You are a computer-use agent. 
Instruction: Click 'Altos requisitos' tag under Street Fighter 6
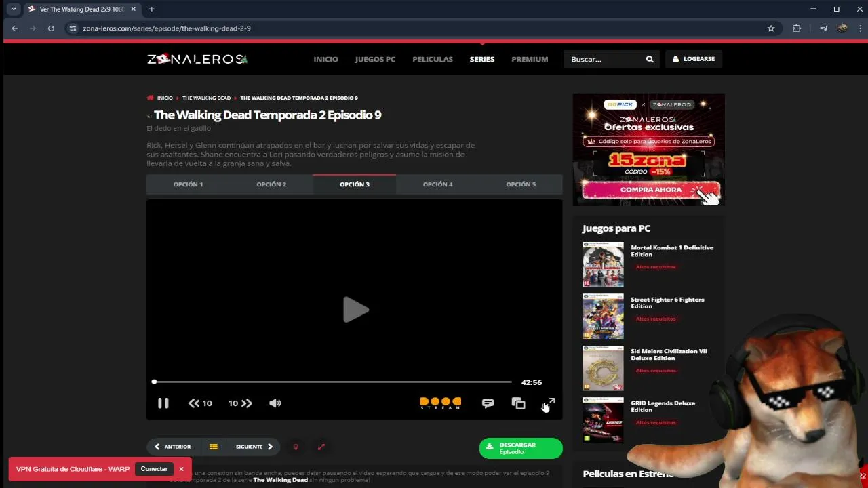click(656, 319)
